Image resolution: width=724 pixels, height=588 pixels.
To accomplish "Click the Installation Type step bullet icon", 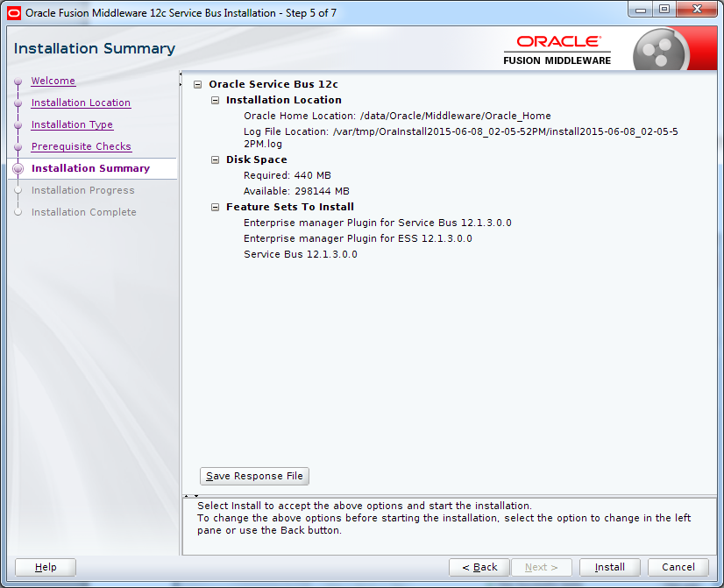I will click(18, 125).
